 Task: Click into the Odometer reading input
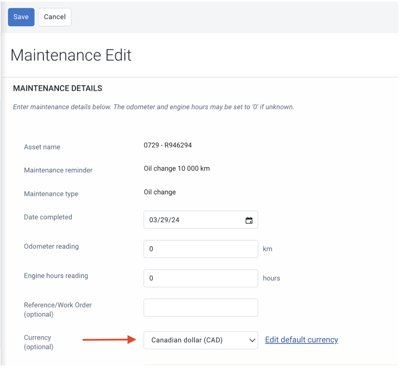pyautogui.click(x=201, y=249)
